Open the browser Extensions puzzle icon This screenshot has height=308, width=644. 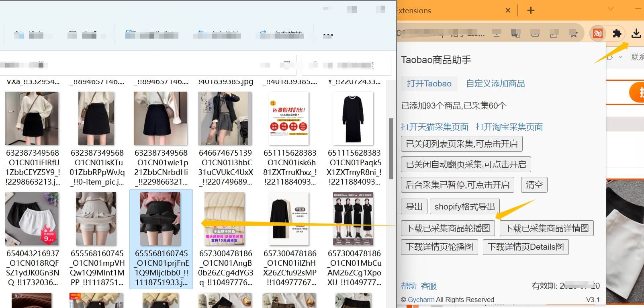click(617, 33)
